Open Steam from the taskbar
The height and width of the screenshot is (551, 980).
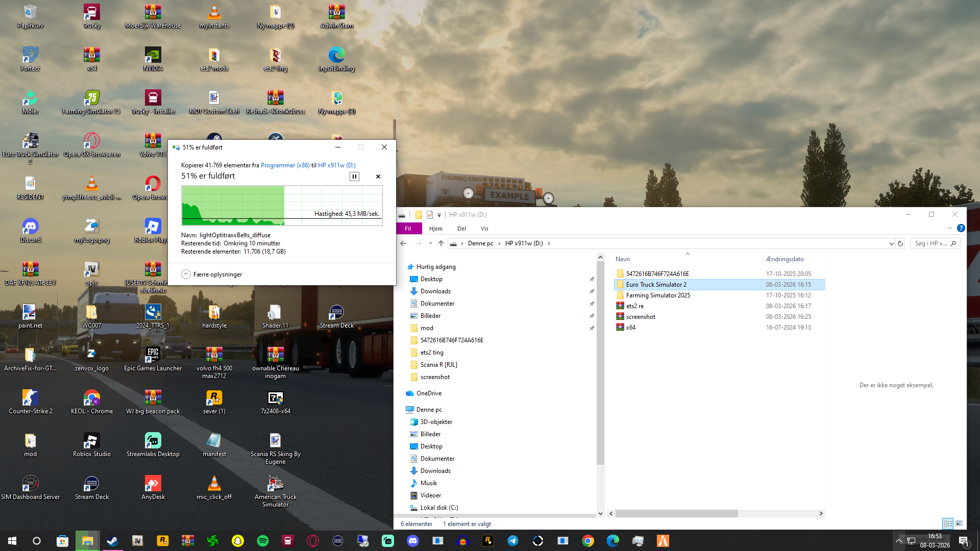tap(112, 541)
